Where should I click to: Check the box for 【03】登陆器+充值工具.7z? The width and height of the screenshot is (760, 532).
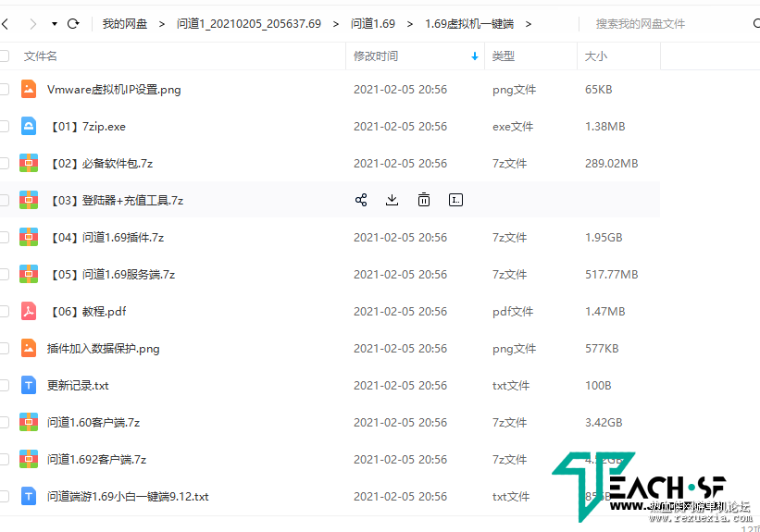pyautogui.click(x=5, y=200)
